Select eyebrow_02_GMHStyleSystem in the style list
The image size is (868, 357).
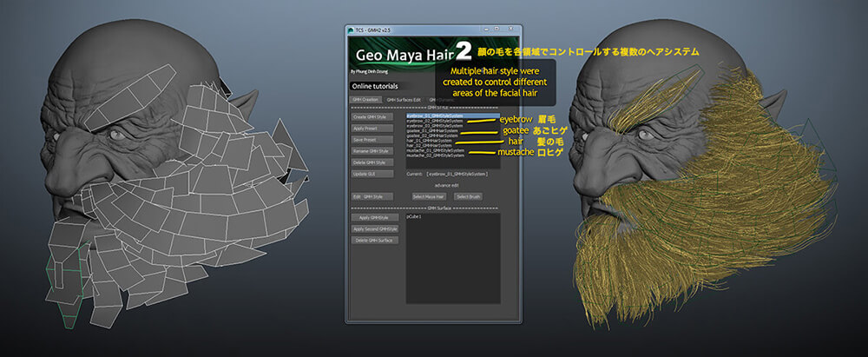click(x=453, y=121)
